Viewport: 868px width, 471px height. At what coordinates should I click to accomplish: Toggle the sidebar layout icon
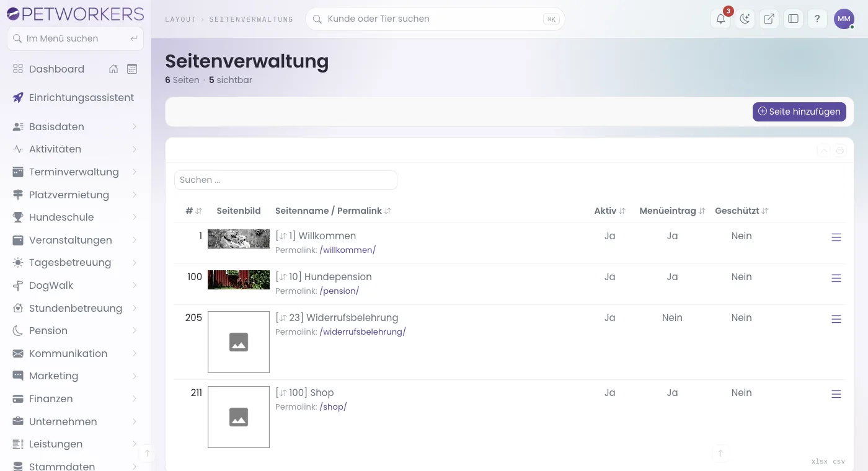coord(793,19)
